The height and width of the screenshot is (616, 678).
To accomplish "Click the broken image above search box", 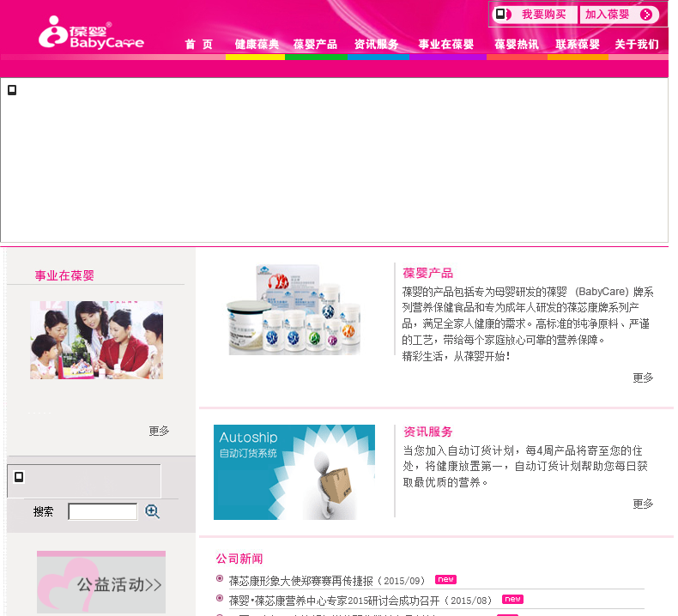I will [x=19, y=477].
